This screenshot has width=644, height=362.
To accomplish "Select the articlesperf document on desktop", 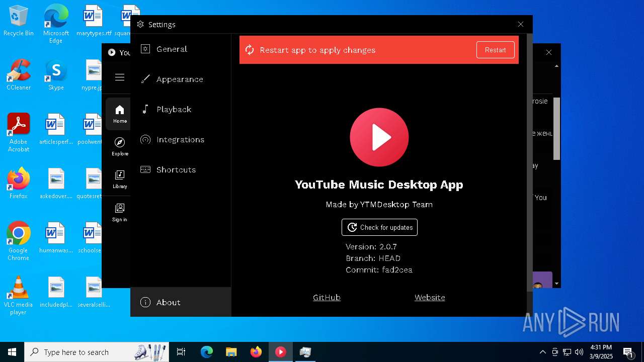I will click(x=56, y=129).
